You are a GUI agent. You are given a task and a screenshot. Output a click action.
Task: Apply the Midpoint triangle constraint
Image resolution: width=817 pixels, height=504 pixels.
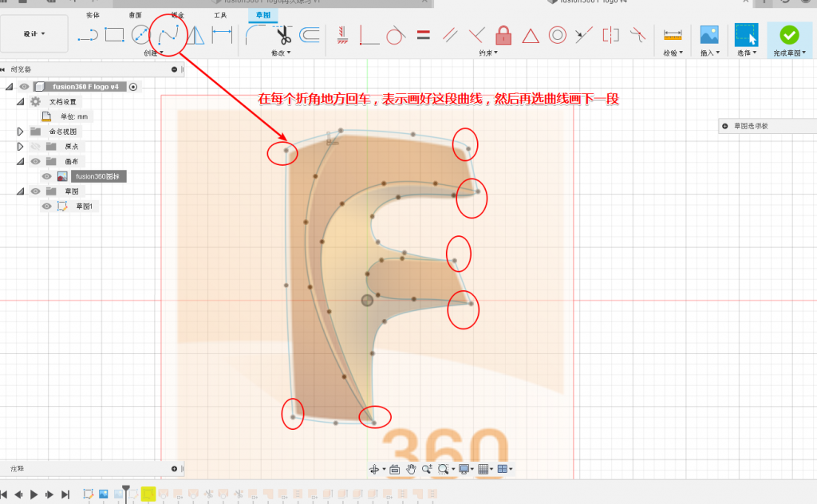click(x=531, y=36)
